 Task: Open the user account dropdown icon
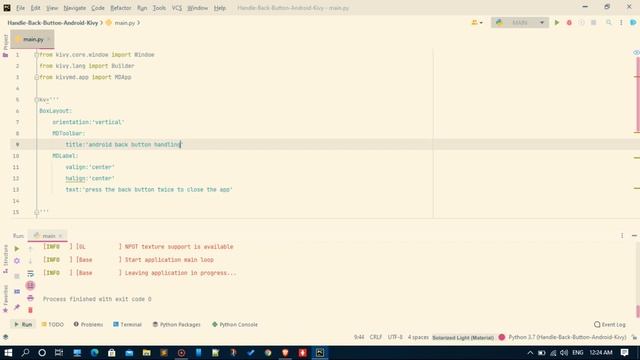coord(477,23)
